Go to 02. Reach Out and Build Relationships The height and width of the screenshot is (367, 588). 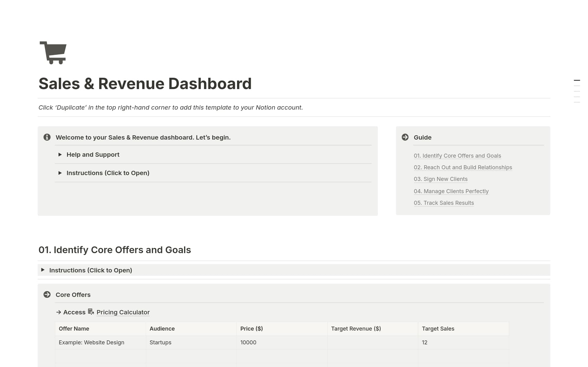[x=462, y=167]
